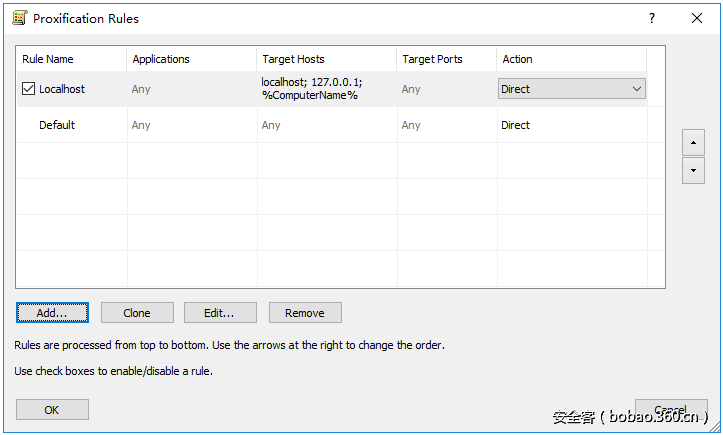Move the selected rule up with the up arrow
Screen dimensions: 723x435
tap(692, 143)
